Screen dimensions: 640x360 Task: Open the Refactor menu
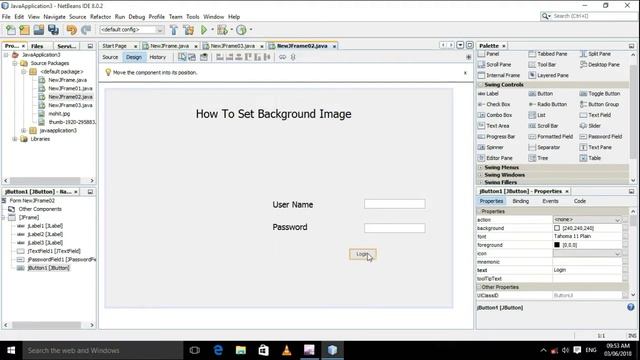(100, 17)
